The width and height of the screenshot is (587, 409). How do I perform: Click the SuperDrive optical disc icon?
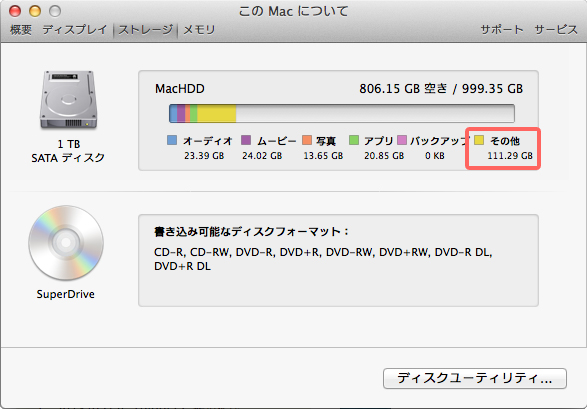click(x=66, y=242)
